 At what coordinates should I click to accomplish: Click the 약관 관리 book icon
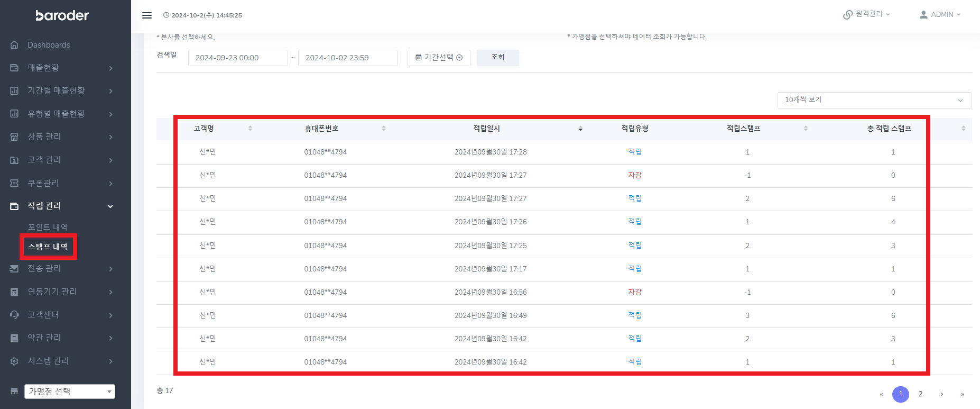pos(14,338)
